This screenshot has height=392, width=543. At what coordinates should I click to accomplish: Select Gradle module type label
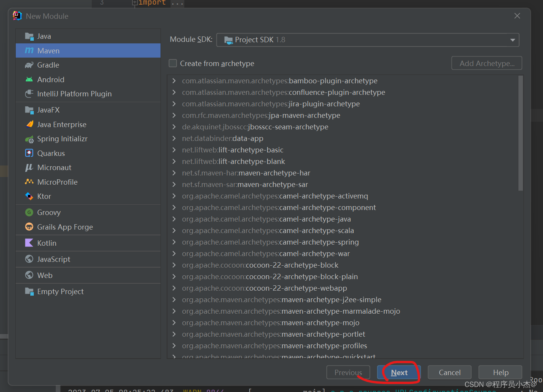[x=48, y=65]
